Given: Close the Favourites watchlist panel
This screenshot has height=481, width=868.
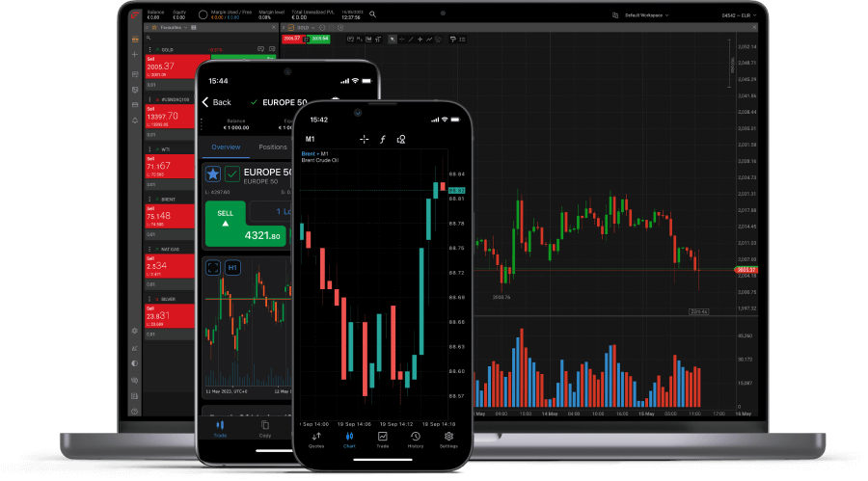Looking at the screenshot, I should click(274, 27).
